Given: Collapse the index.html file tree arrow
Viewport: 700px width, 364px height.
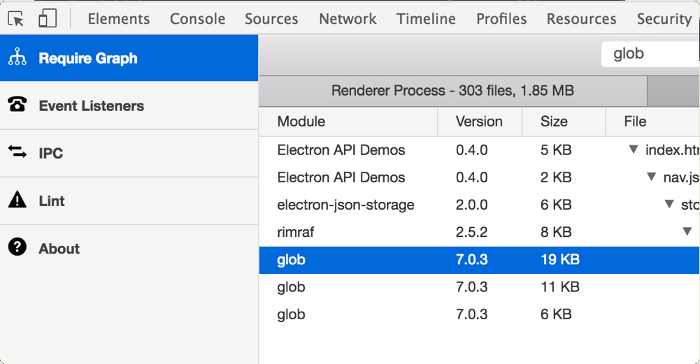Looking at the screenshot, I should tap(633, 149).
